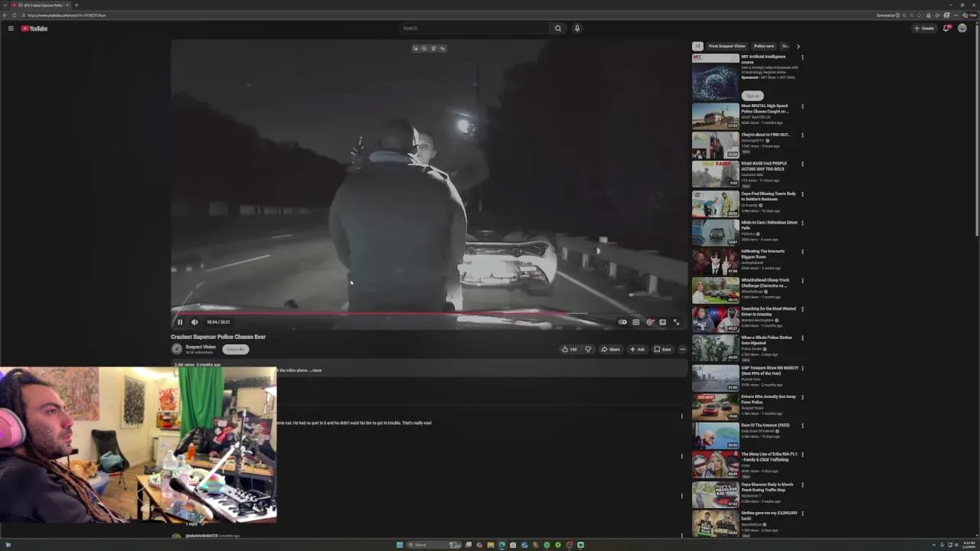
Task: Open options for Most BRUTAL High-Speed video
Action: point(802,107)
